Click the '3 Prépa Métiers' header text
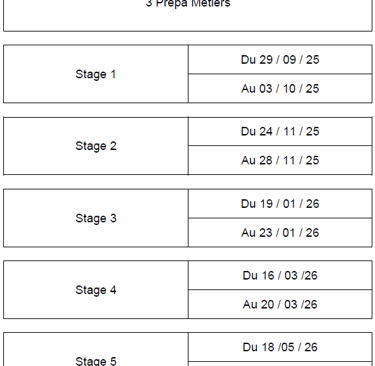The height and width of the screenshot is (366, 375). point(188,3)
